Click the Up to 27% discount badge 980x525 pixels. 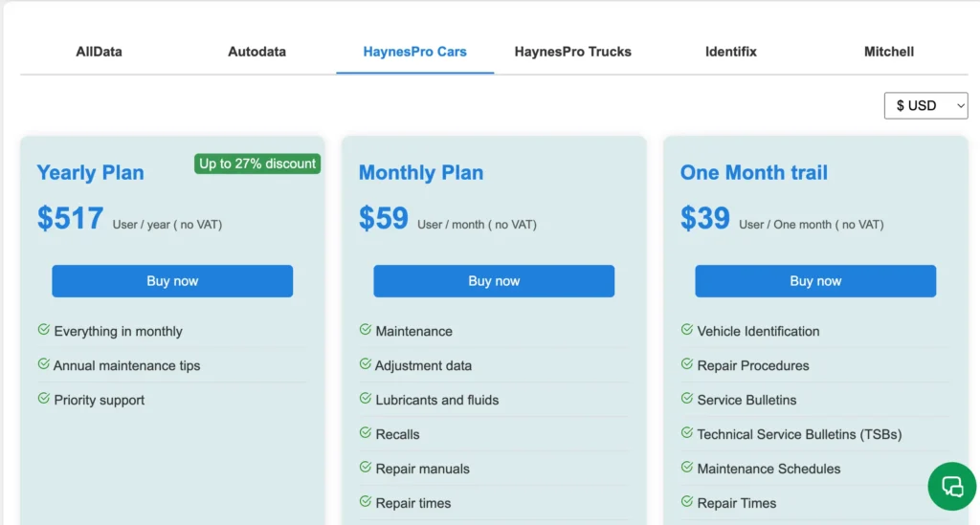[x=257, y=164]
